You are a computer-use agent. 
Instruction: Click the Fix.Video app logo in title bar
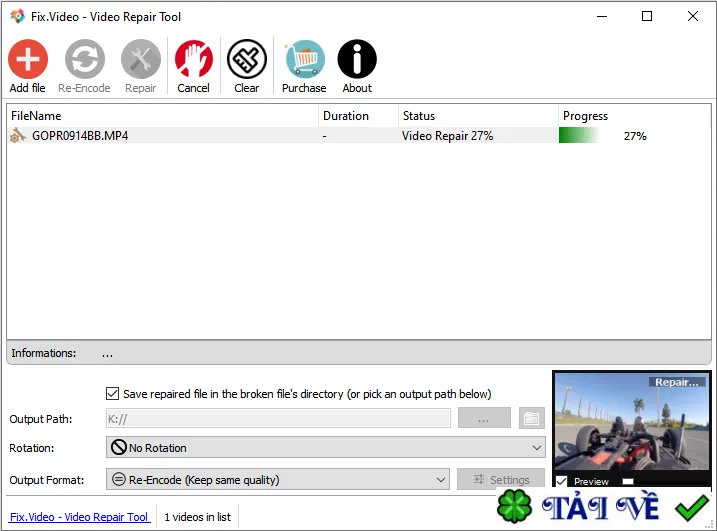[x=18, y=16]
